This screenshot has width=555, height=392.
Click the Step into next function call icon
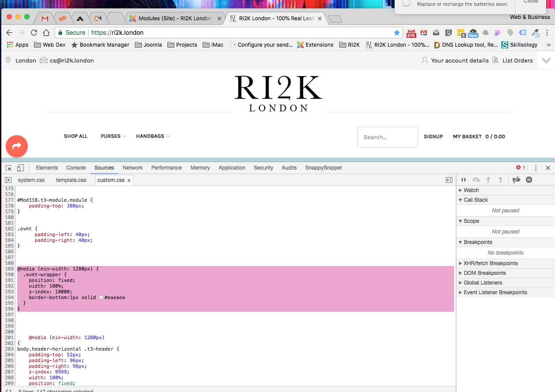tap(488, 180)
